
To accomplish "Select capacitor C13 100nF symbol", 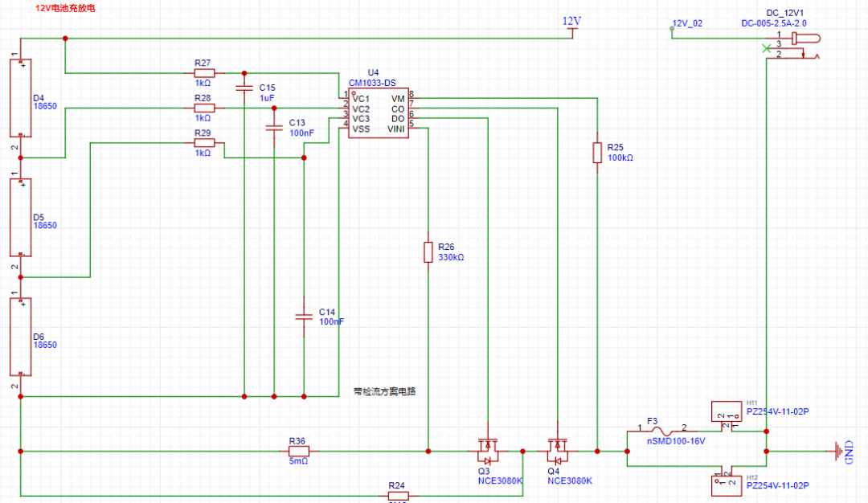I will (x=273, y=126).
